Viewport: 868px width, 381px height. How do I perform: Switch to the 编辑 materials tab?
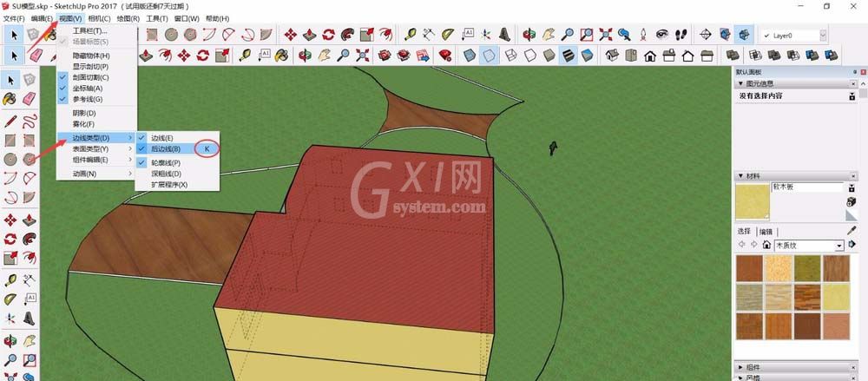coord(766,232)
